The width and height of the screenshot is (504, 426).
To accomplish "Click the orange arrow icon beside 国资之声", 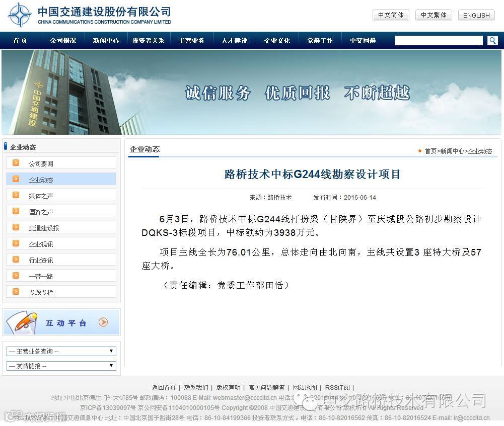I will click(16, 211).
